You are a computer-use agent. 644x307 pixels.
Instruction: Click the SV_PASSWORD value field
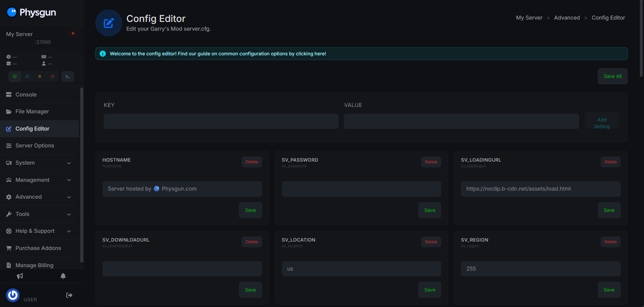(361, 189)
